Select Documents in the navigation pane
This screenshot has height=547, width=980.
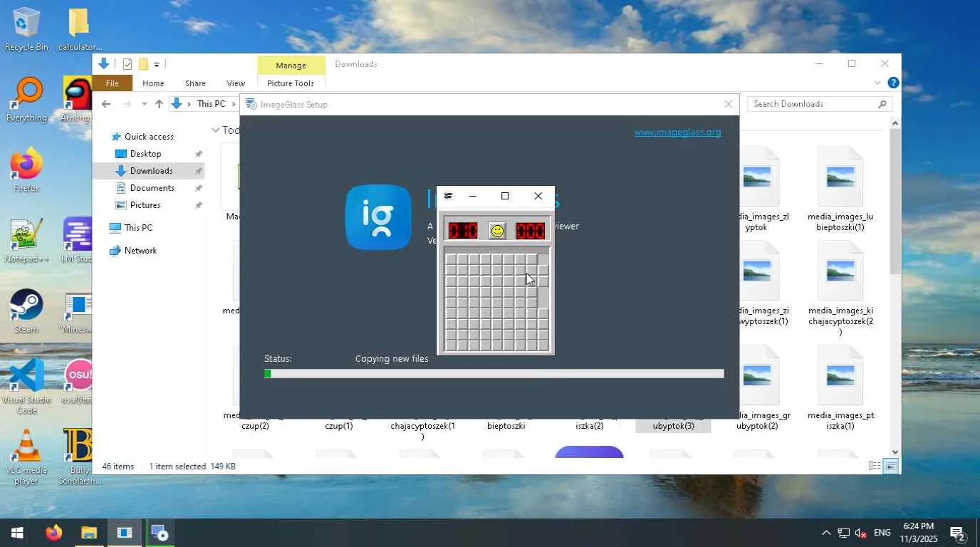coord(152,188)
